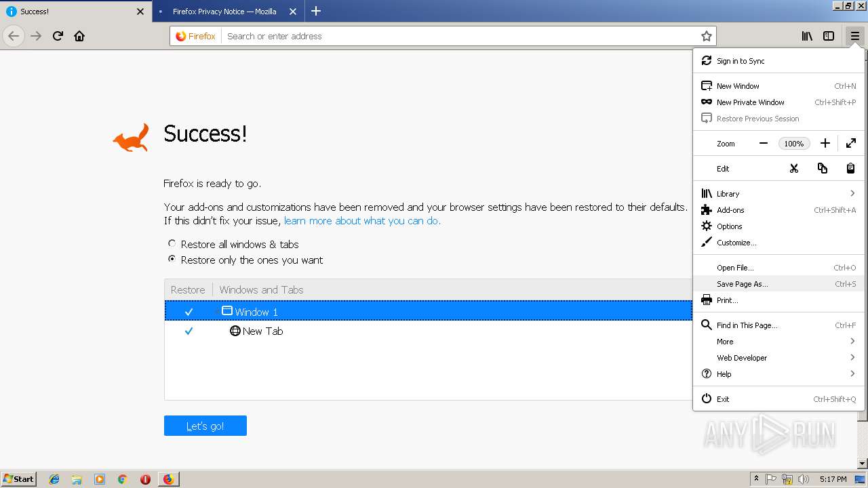Open Windows Explorer folder in taskbar
This screenshot has width=868, height=488.
(77, 479)
